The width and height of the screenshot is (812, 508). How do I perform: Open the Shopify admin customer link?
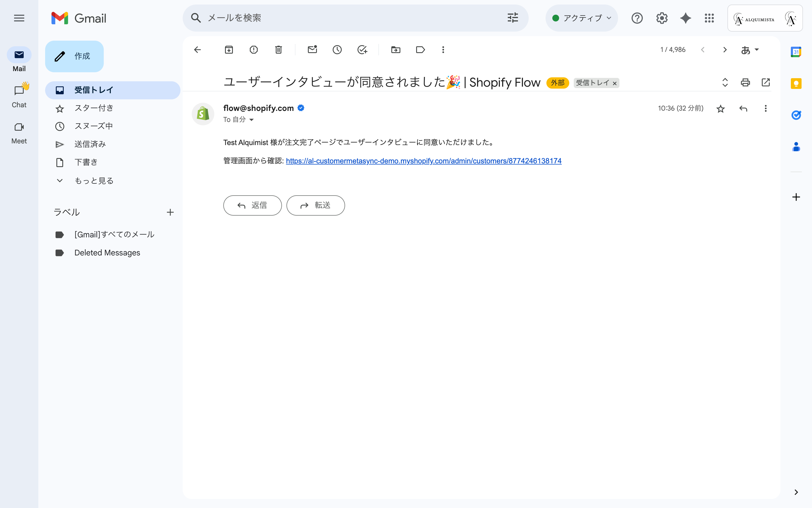tap(423, 161)
